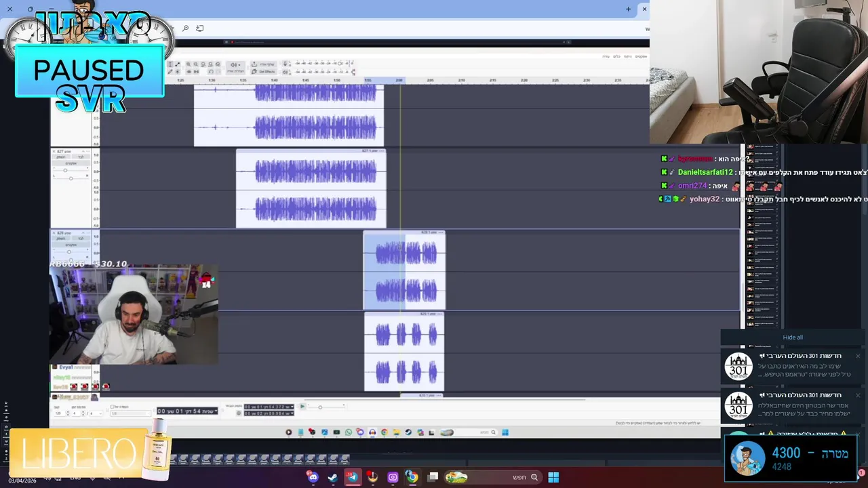Viewport: 868px width, 488px height.
Task: Click the yohay32 chat message
Action: click(x=763, y=199)
